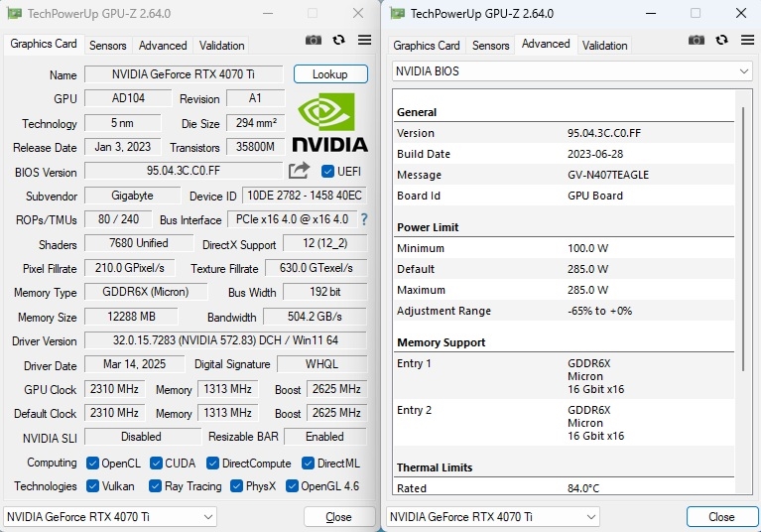The image size is (761, 532).
Task: Click the Driver Date field Mar 14, 2025
Action: pyautogui.click(x=134, y=364)
